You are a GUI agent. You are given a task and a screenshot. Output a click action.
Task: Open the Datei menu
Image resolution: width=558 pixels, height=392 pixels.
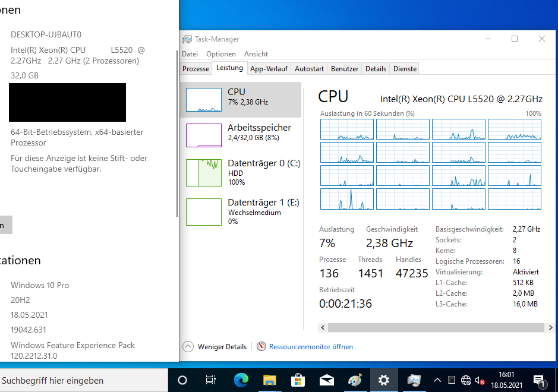point(190,54)
